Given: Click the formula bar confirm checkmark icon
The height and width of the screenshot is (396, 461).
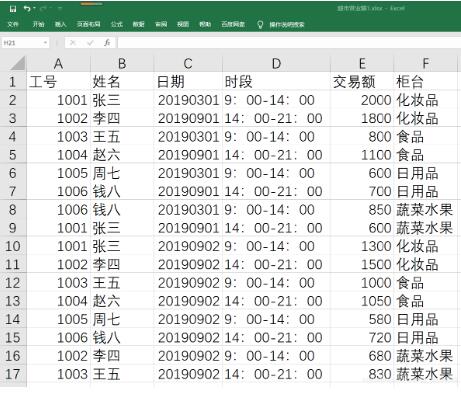Looking at the screenshot, I should tap(90, 43).
